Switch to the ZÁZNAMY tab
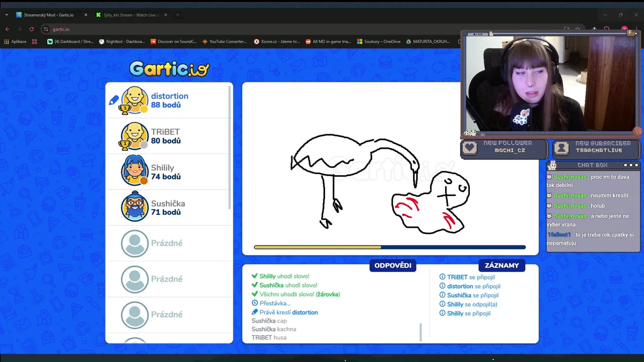The image size is (644, 362). 502,265
